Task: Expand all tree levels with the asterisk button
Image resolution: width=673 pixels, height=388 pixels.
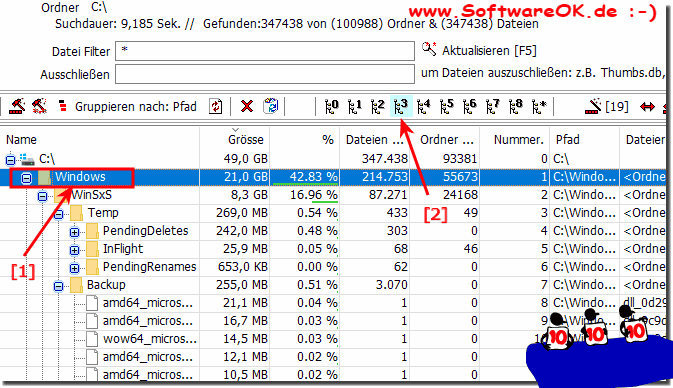Action: click(539, 106)
